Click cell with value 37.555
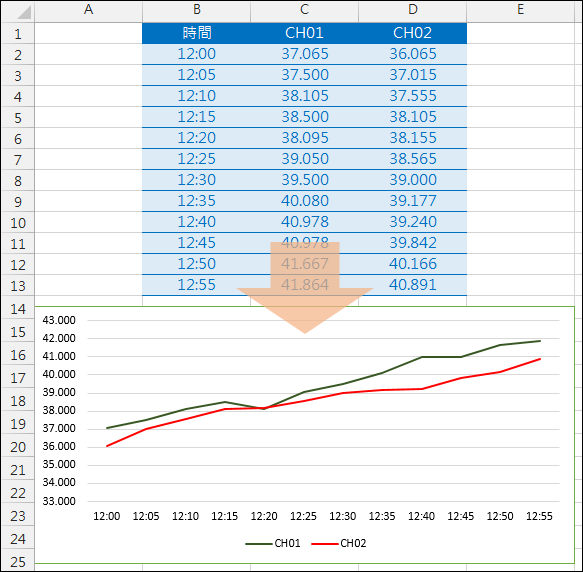The width and height of the screenshot is (583, 572). pyautogui.click(x=413, y=96)
